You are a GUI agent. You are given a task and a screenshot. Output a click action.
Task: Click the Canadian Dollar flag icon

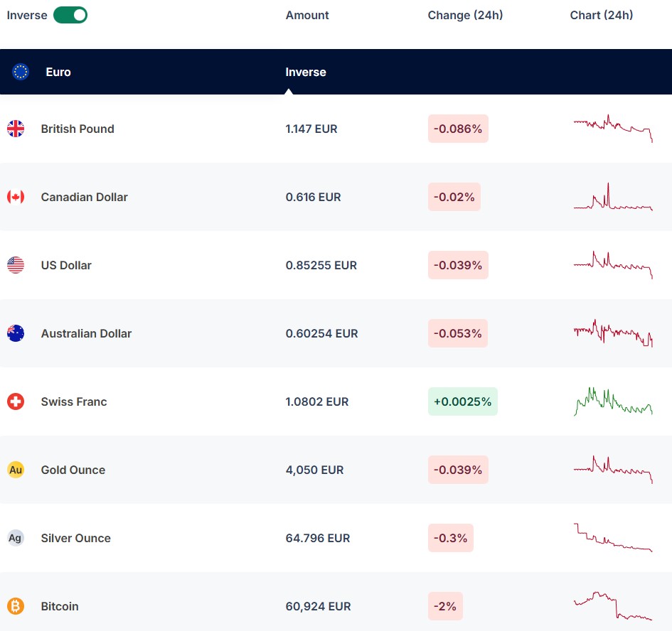coord(16,197)
